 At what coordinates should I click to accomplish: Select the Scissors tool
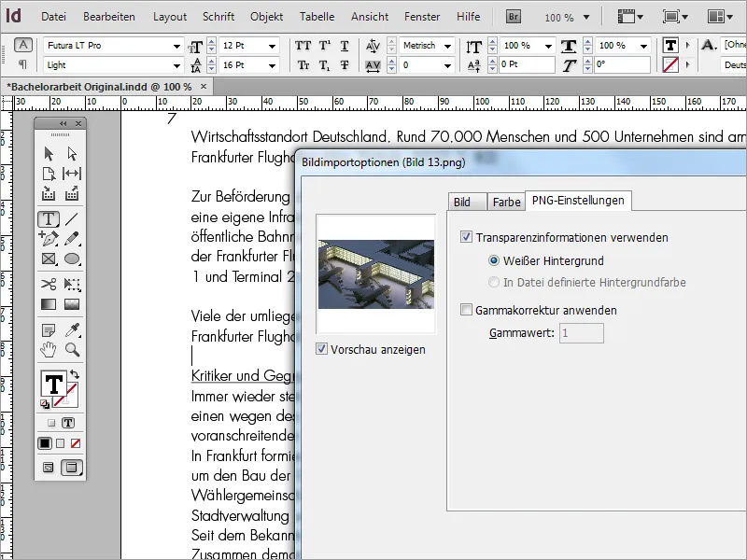click(x=49, y=285)
